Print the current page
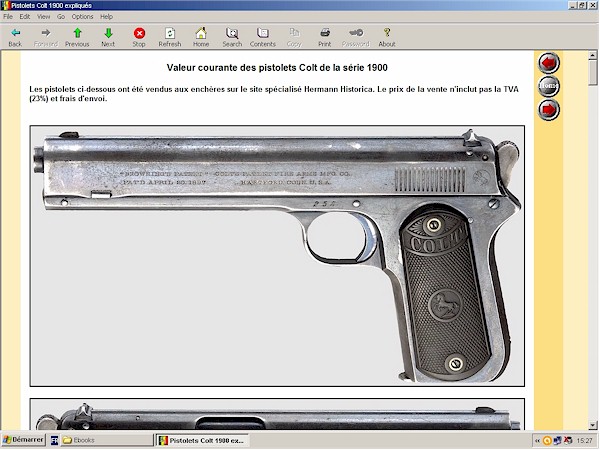Viewport: 600px width, 450px height. (325, 37)
